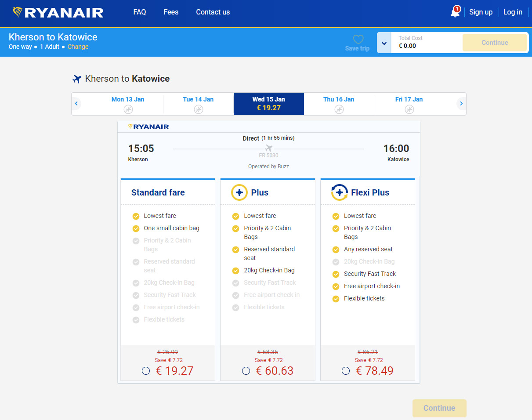Select the Fri 17 Jan date tab

409,104
